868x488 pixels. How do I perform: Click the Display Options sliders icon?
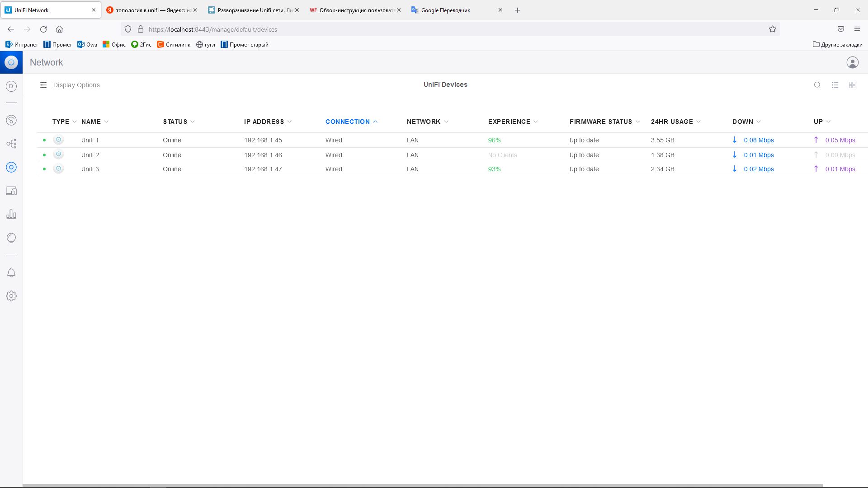coord(43,85)
